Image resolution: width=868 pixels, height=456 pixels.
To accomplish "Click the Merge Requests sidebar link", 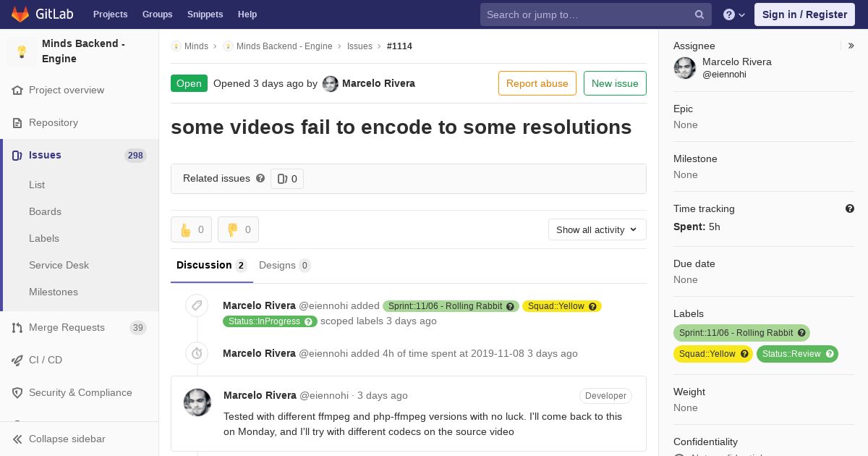I will [x=80, y=328].
